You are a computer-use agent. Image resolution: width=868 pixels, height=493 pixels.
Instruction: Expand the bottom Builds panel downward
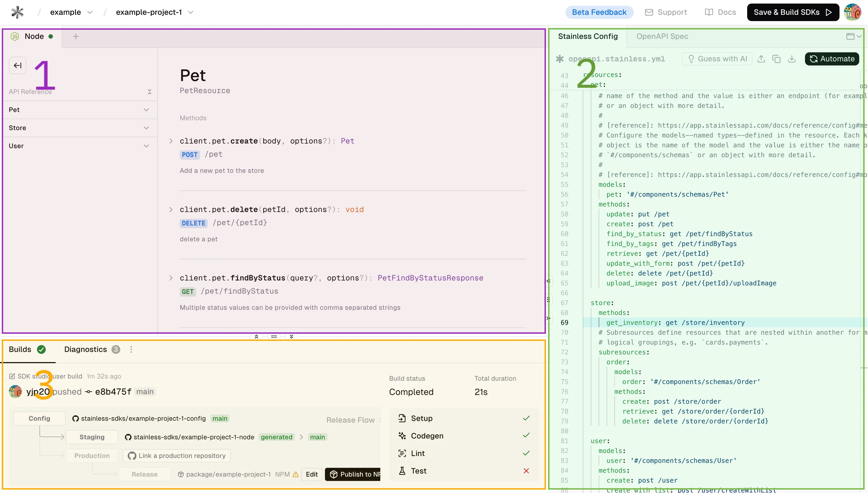[291, 336]
